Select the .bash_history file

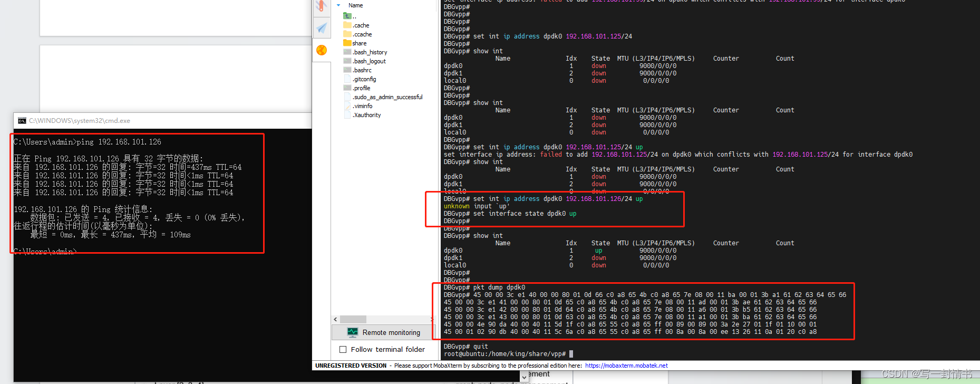click(x=365, y=52)
